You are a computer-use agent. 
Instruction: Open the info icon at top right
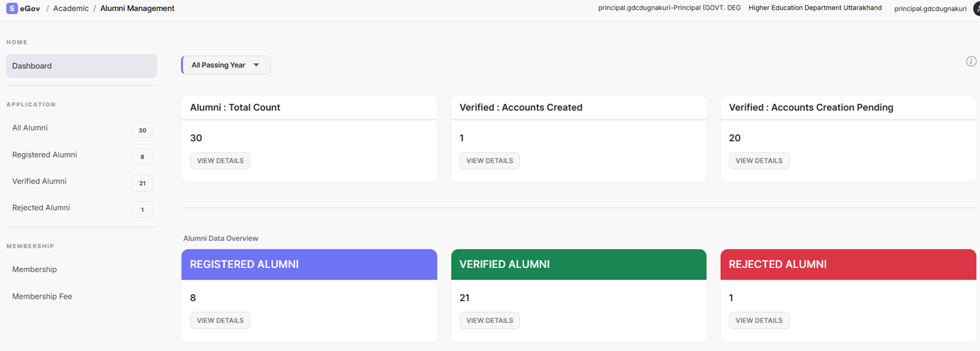[971, 61]
